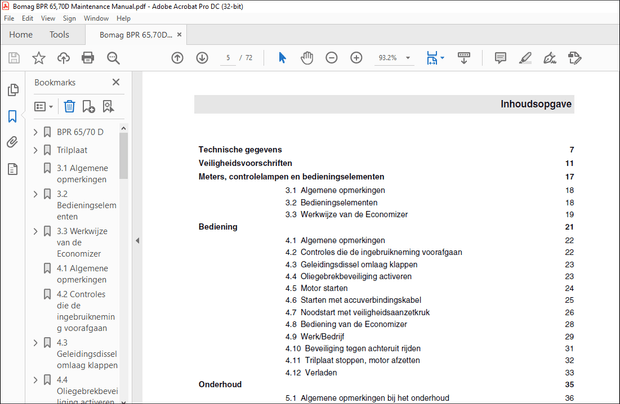Open the File menu
The width and height of the screenshot is (620, 404).
(x=9, y=18)
